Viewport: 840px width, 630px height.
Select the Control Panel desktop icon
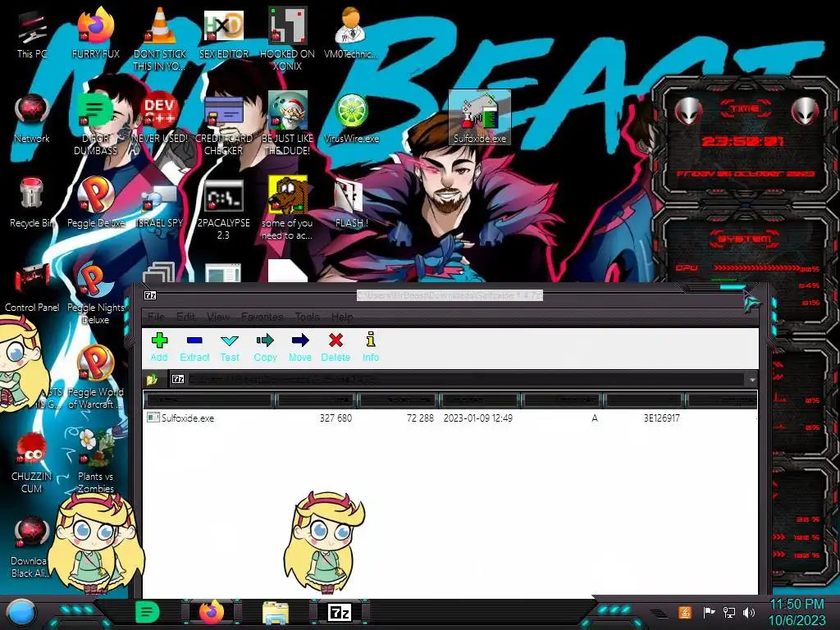click(32, 287)
